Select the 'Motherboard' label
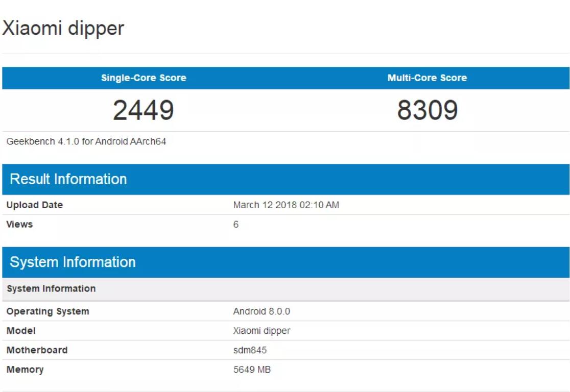Screen dimensions: 570x392 37,350
